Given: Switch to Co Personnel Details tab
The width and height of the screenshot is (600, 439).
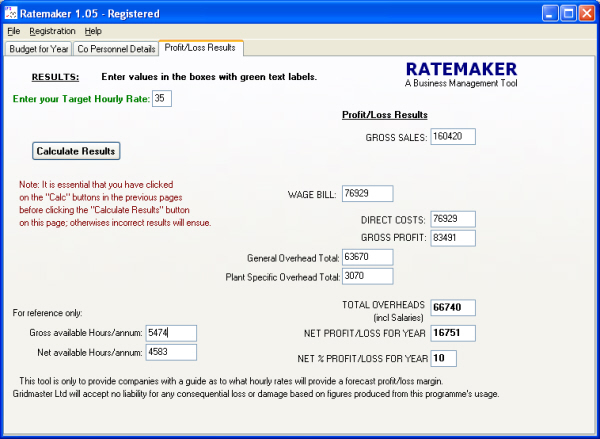Looking at the screenshot, I should click(x=116, y=48).
